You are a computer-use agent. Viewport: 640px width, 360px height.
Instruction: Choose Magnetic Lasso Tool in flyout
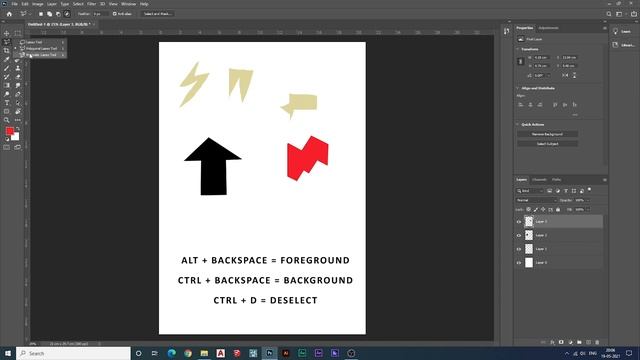pos(41,55)
